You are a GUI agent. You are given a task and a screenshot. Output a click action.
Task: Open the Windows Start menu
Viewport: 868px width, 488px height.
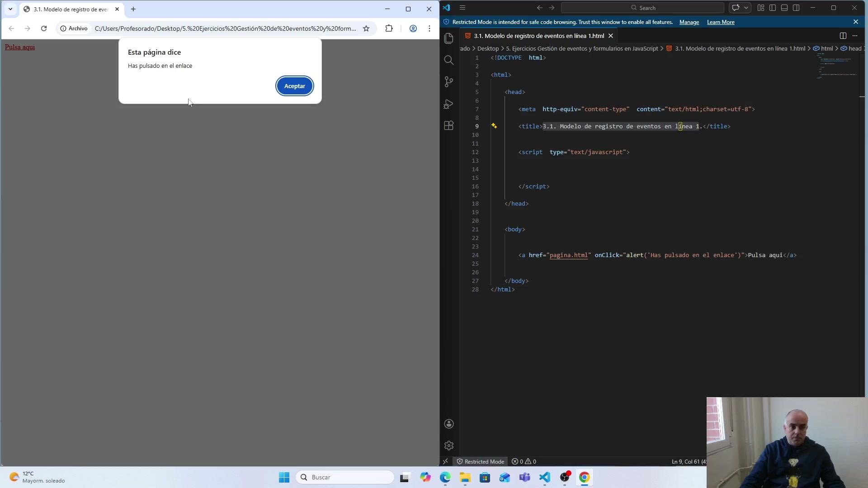click(x=284, y=477)
